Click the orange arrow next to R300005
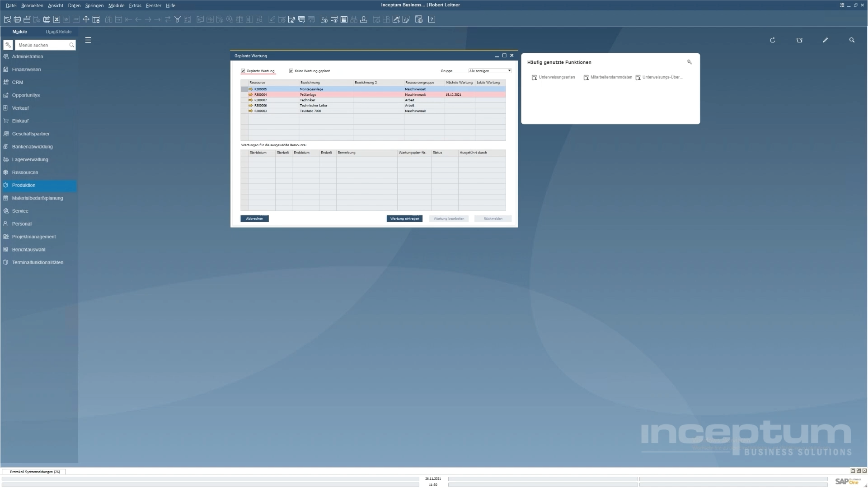The width and height of the screenshot is (868, 488). pos(251,89)
